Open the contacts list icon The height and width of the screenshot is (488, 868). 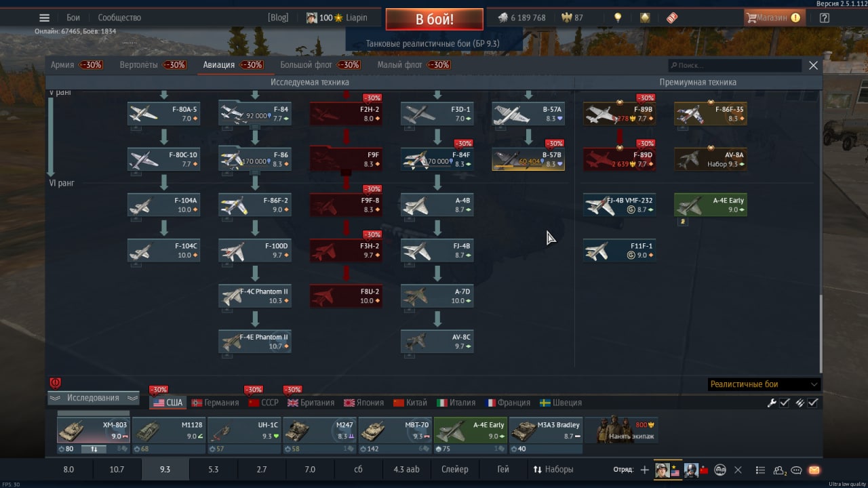pos(761,470)
